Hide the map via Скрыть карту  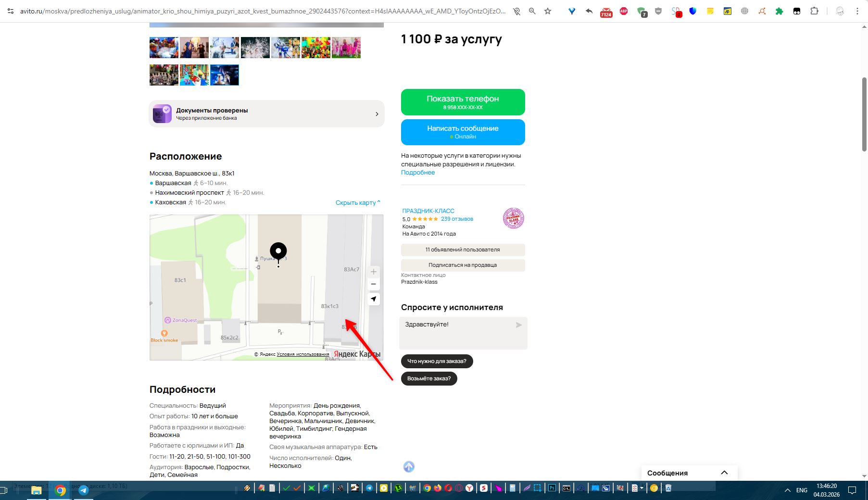click(358, 202)
